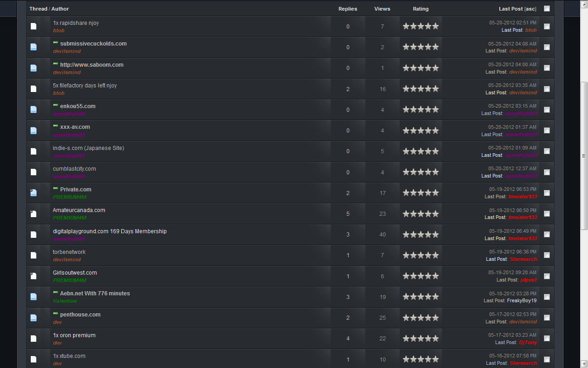Screen dimensions: 588x368
Task: Rate the torbenetwork thread with five stars
Action: [435, 255]
